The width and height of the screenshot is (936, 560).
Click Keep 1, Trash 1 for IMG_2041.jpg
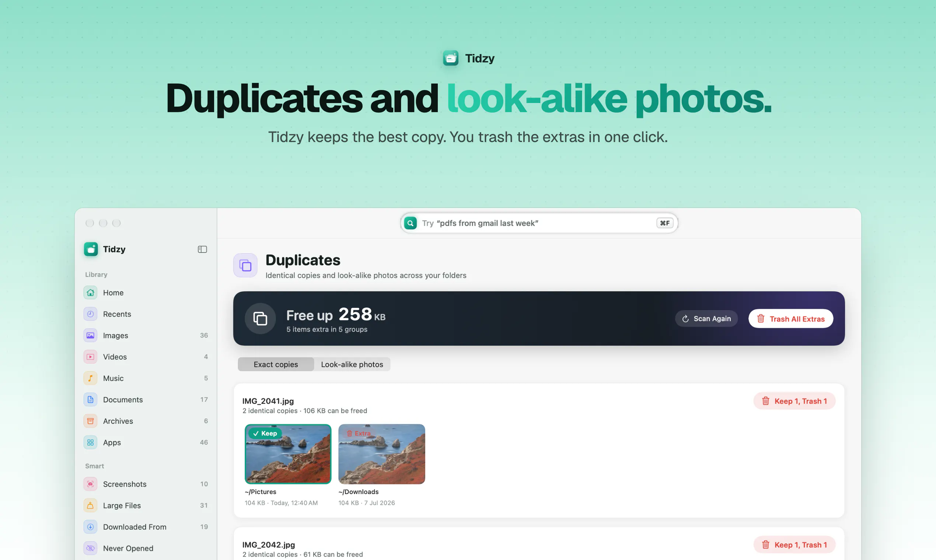point(794,401)
